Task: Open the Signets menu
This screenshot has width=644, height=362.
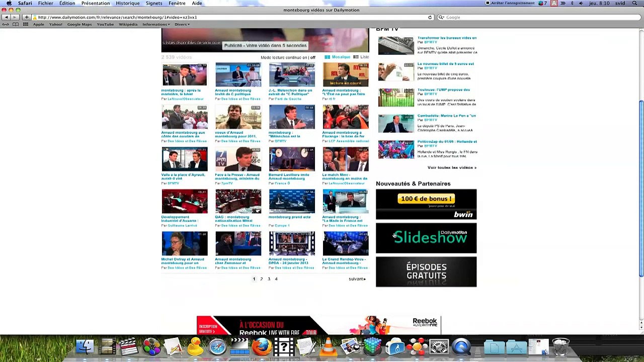Action: click(x=154, y=3)
